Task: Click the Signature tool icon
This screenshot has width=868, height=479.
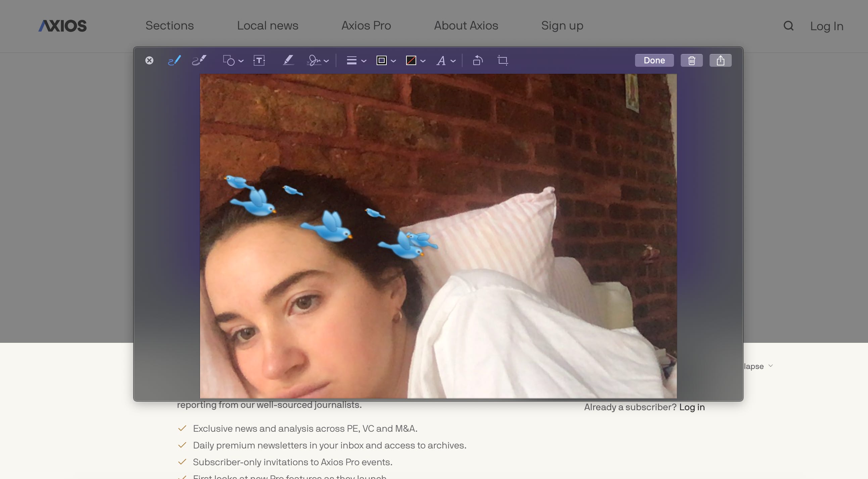Action: point(314,61)
